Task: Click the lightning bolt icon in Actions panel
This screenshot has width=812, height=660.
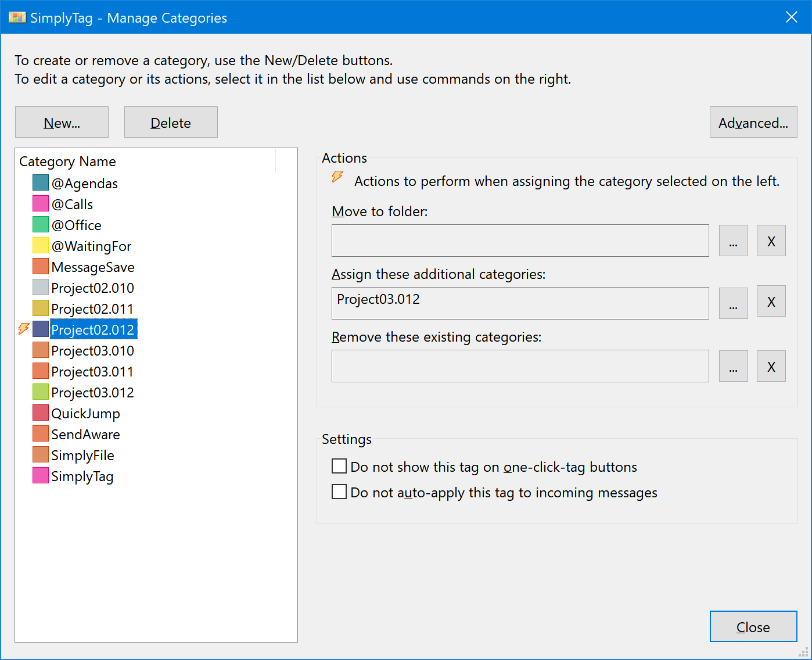Action: pos(337,177)
